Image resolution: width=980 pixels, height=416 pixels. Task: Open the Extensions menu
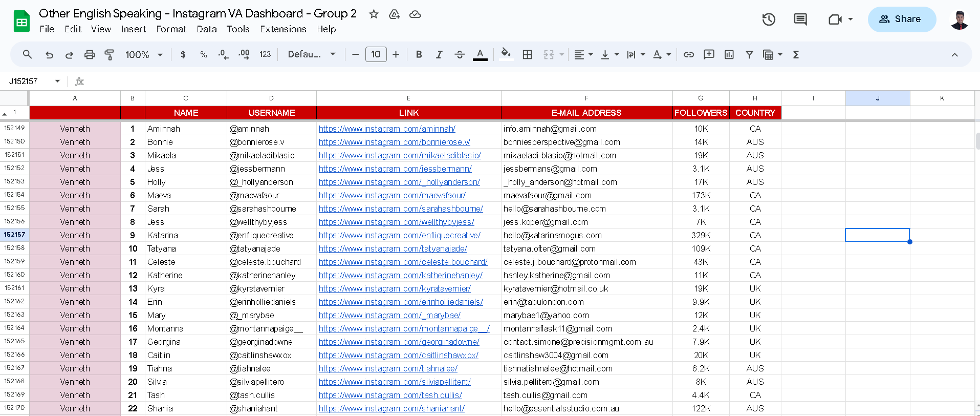coord(283,29)
